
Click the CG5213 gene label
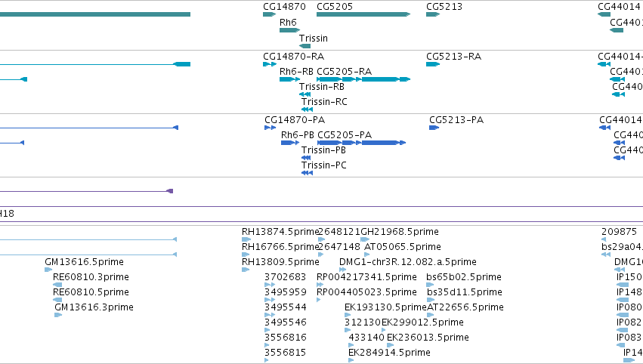tap(444, 7)
